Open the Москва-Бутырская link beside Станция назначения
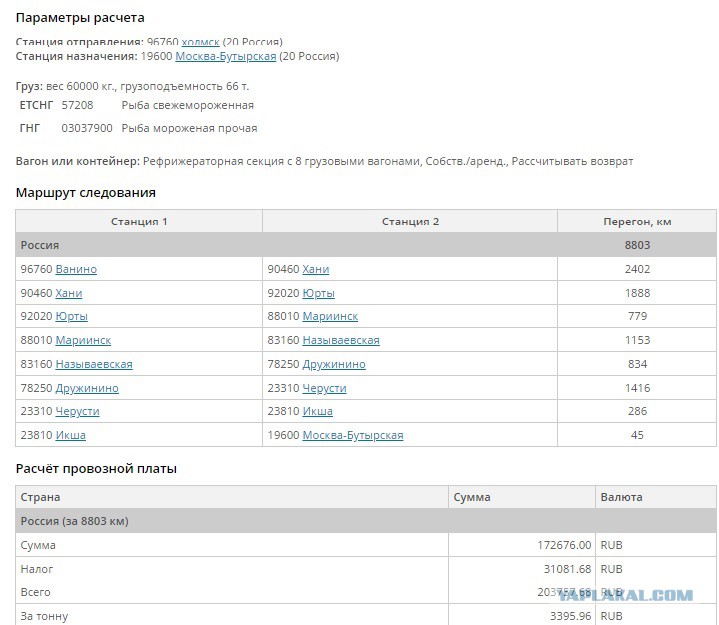The height and width of the screenshot is (625, 719). pyautogui.click(x=226, y=56)
